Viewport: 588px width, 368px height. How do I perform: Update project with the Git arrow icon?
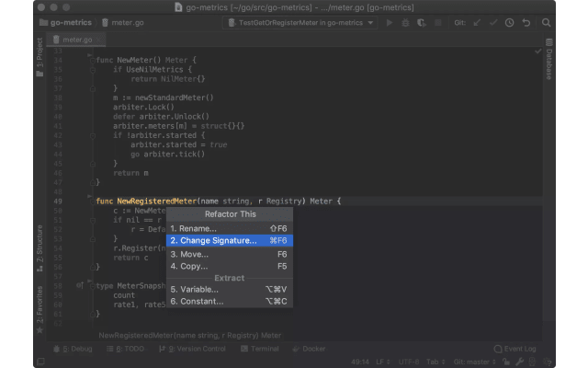coord(477,23)
